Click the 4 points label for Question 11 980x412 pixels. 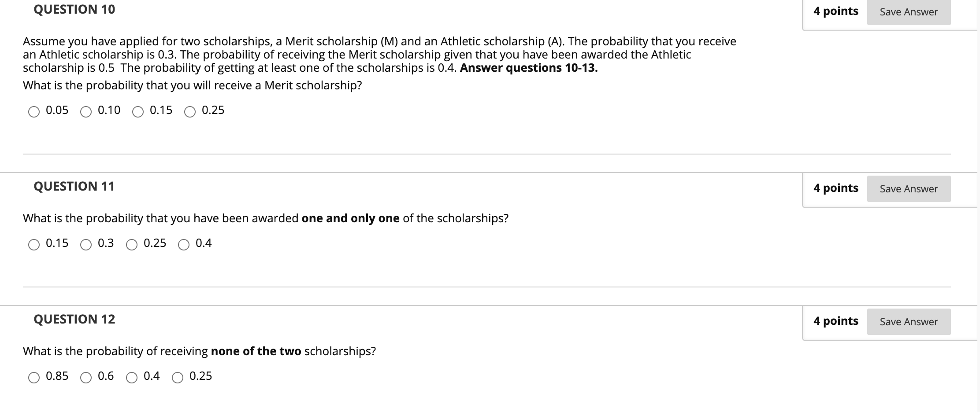[x=836, y=188]
